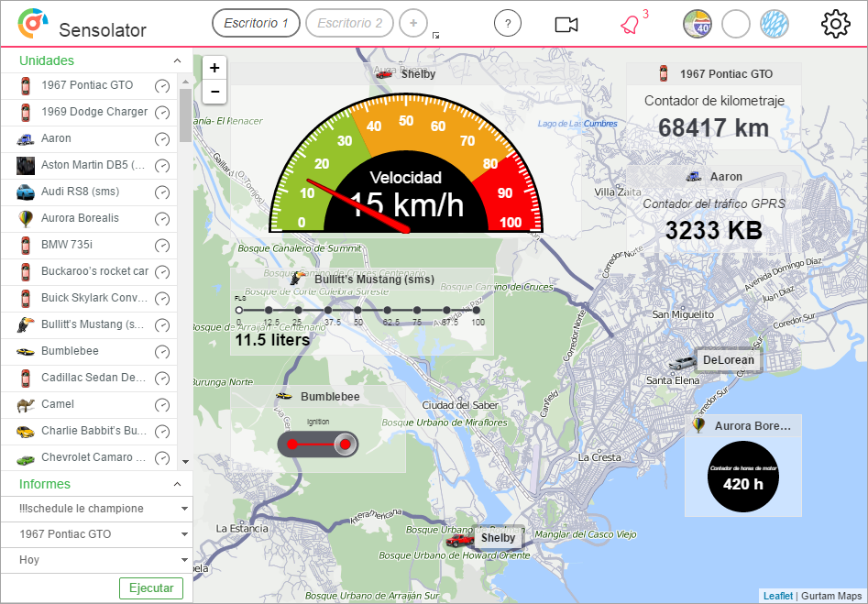
Task: Click gauge icon next to Chevrolet Camaro
Action: (161, 458)
